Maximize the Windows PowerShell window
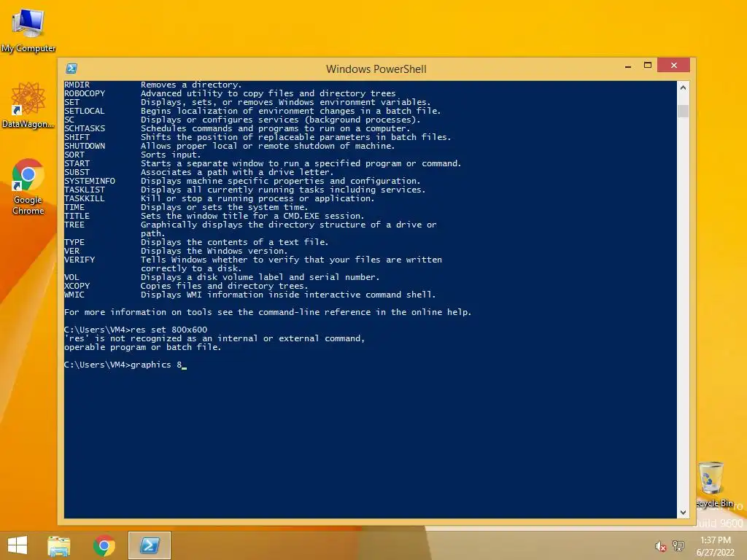The image size is (747, 560). click(648, 65)
